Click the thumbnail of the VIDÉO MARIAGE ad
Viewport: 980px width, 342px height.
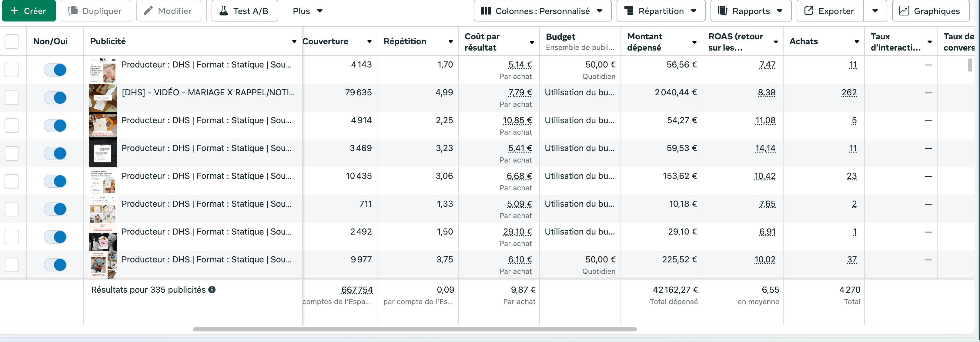click(x=103, y=98)
